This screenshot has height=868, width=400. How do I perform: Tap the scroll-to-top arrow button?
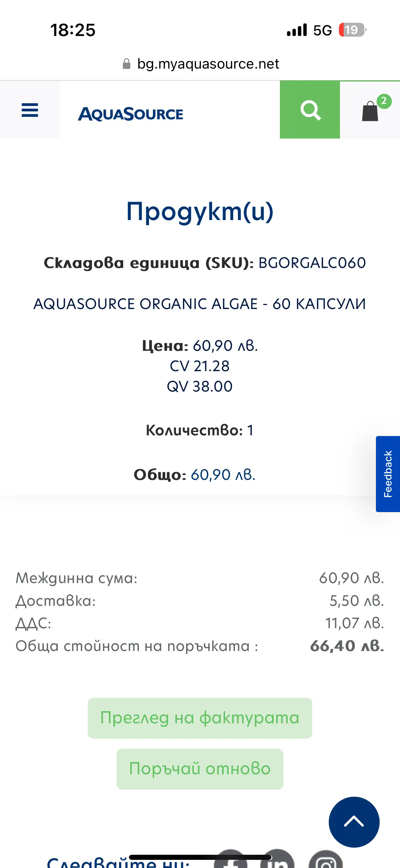(x=354, y=822)
